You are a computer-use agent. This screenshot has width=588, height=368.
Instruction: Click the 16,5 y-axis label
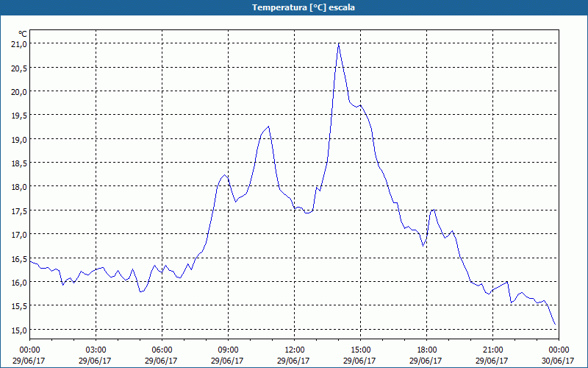click(x=19, y=258)
